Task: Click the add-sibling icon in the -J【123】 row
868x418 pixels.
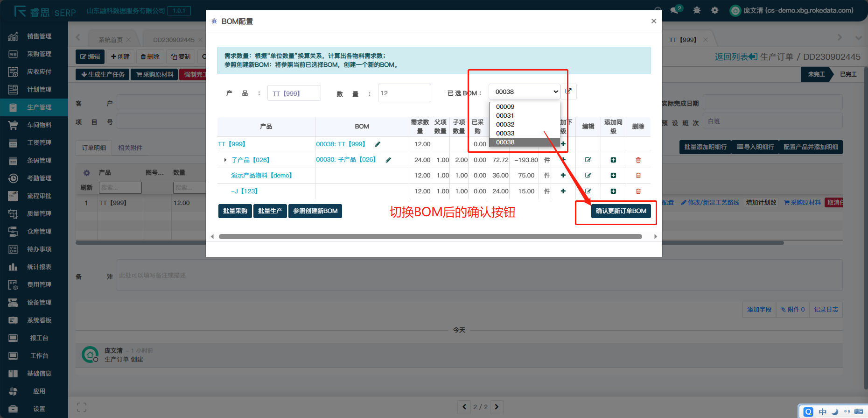Action: [613, 191]
